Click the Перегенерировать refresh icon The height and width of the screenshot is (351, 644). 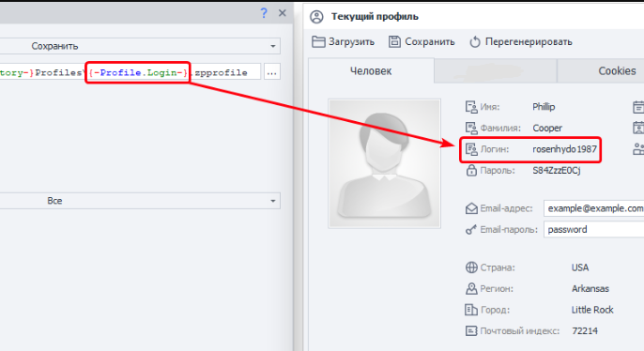point(475,42)
